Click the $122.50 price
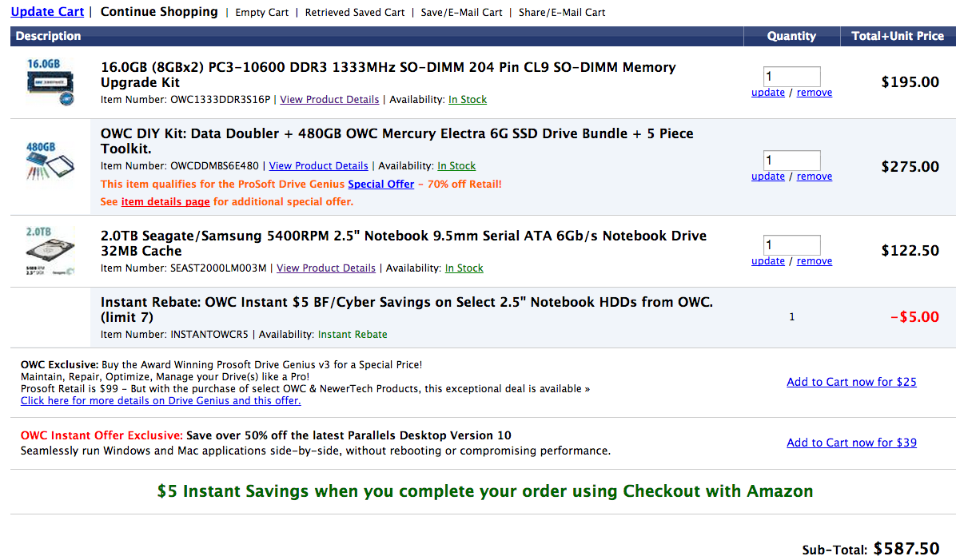The height and width of the screenshot is (560, 956). point(910,251)
